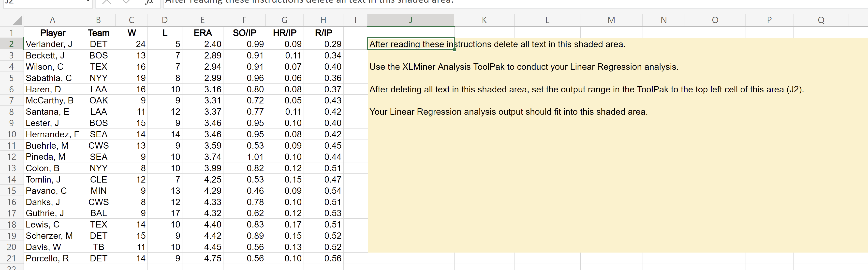Image resolution: width=868 pixels, height=270 pixels.
Task: Select row 21 header
Action: pyautogui.click(x=12, y=258)
